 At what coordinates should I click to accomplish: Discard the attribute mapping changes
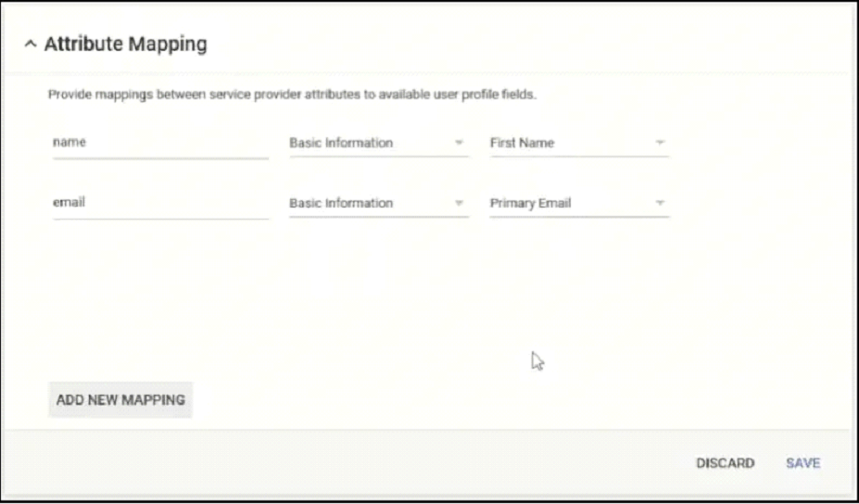[725, 463]
